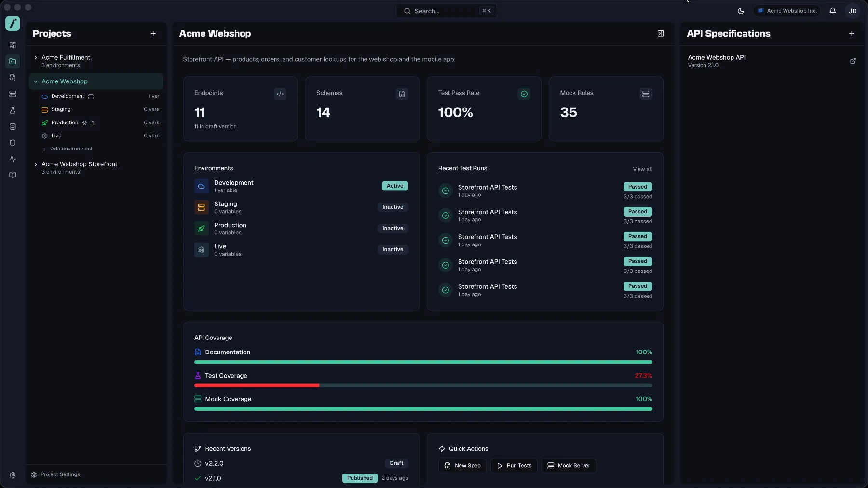Screen dimensions: 868x488
Task: Add a new API specification with plus
Action: coord(852,33)
